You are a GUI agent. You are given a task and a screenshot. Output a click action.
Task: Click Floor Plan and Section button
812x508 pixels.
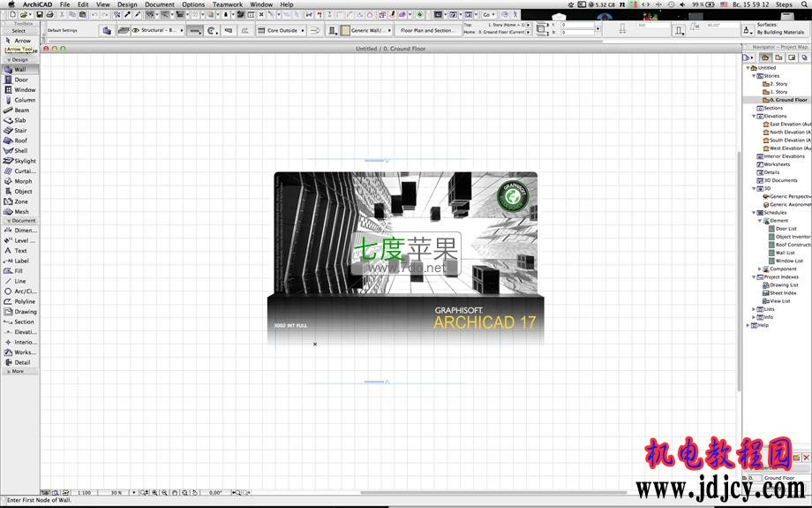pos(428,31)
